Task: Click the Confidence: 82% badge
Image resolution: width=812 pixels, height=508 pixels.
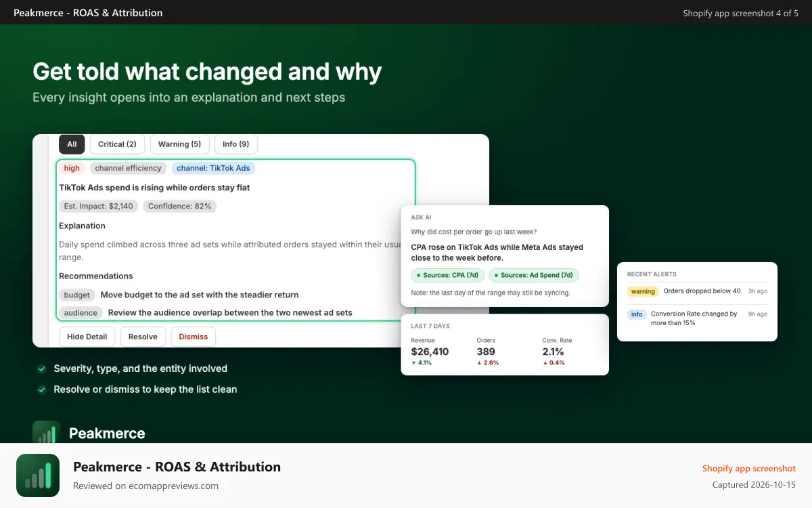Action: click(180, 206)
